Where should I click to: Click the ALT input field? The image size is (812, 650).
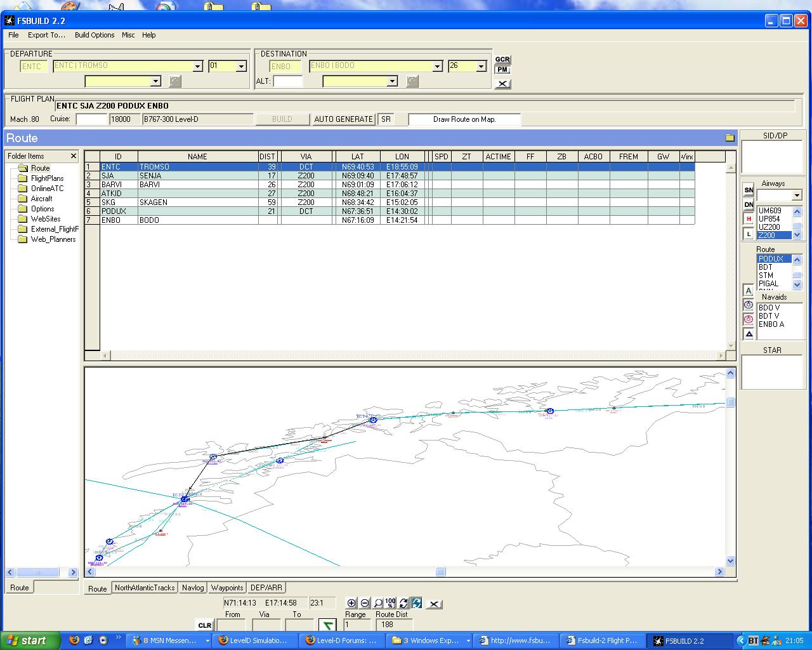(x=288, y=81)
